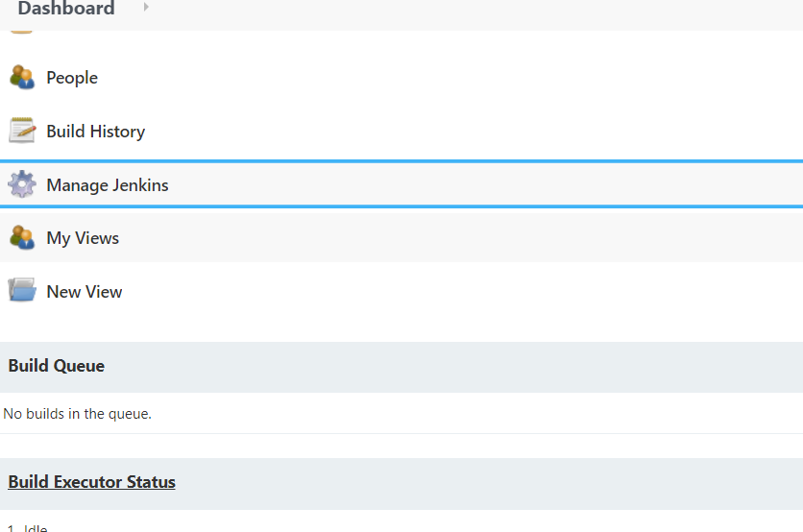The width and height of the screenshot is (803, 532).
Task: Click the Build Queue pane header
Action: [401, 367]
